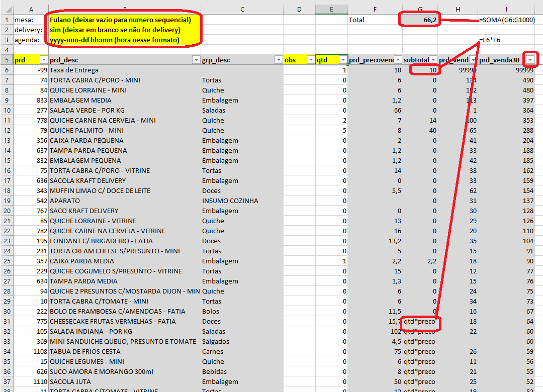This screenshot has height=392, width=543.
Task: Open the prd column filter dropdown
Action: (44, 60)
